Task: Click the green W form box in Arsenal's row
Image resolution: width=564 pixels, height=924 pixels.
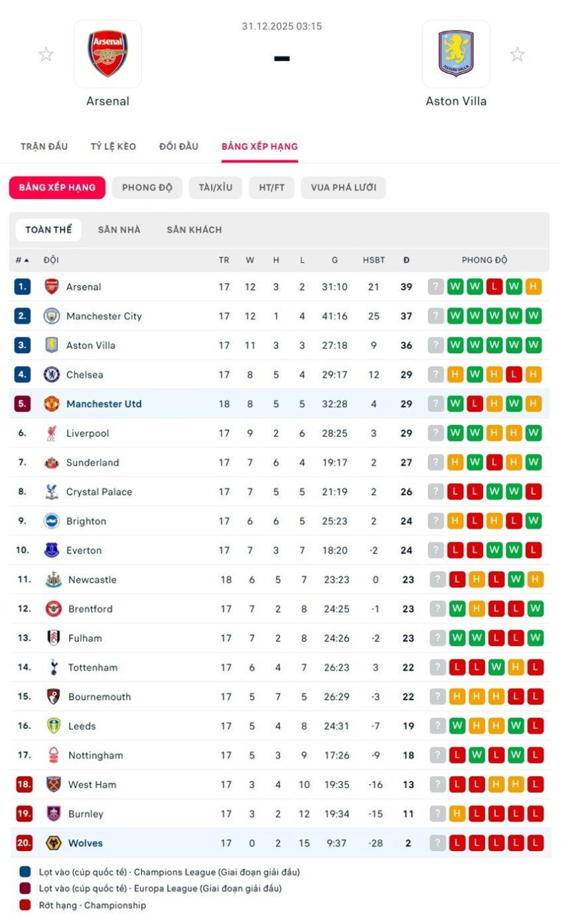Action: pyautogui.click(x=457, y=287)
